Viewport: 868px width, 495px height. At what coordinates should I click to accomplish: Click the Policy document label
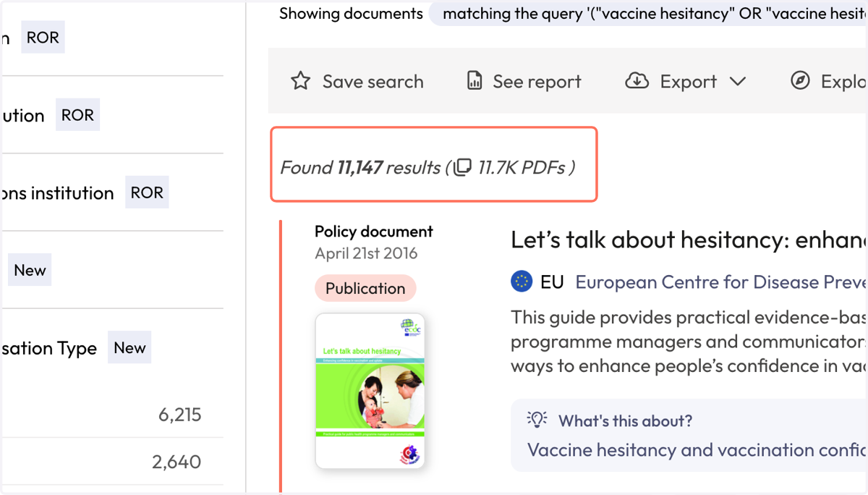(x=374, y=232)
